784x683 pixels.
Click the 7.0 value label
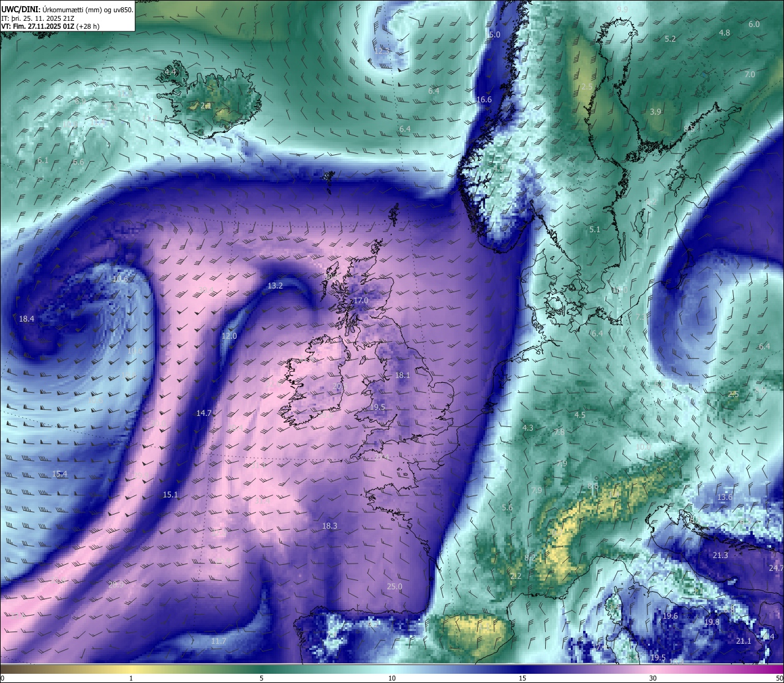point(750,75)
